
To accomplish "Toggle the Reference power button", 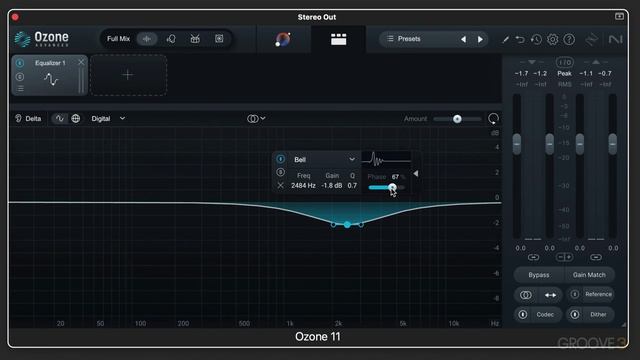I will tap(575, 294).
